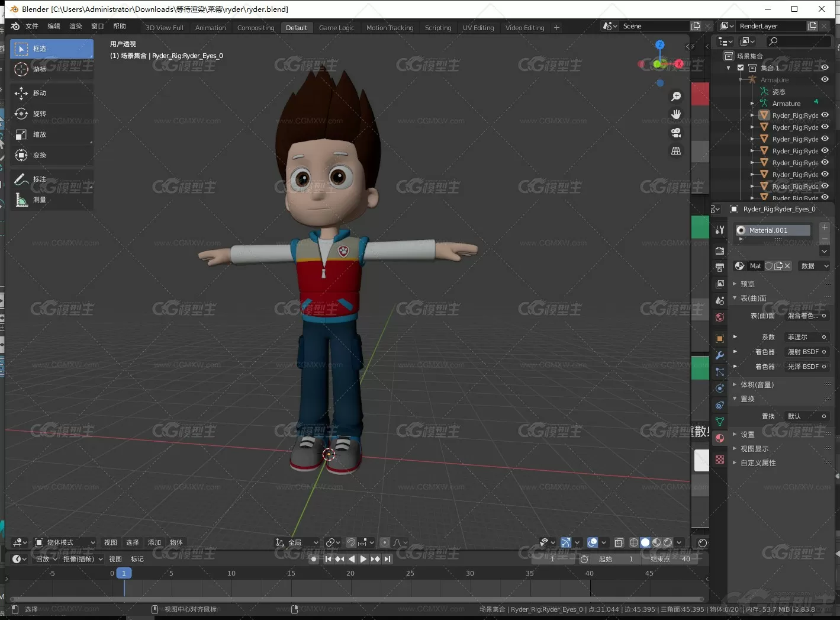Switch to wireframe viewport shading
Viewport: 840px width, 620px height.
(x=634, y=542)
